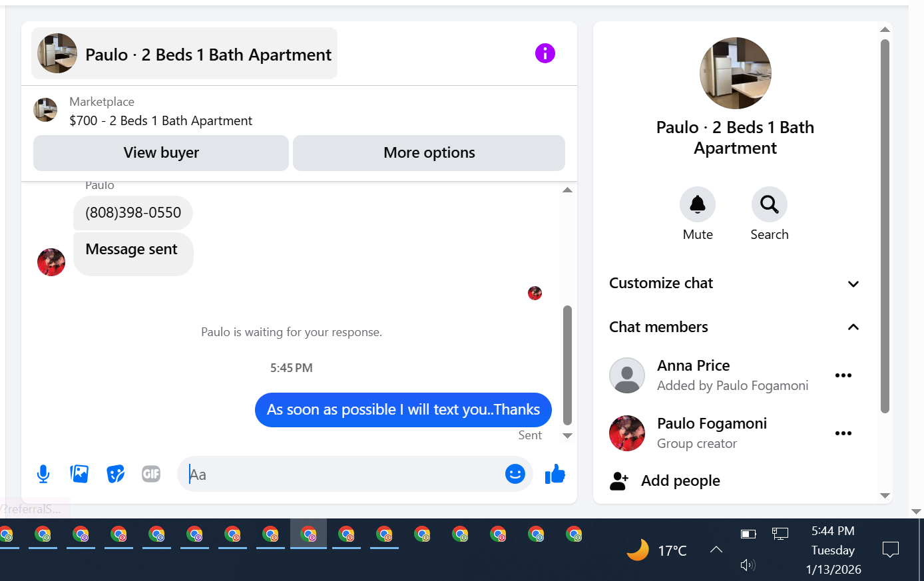Mute the conversation with bell icon

[698, 204]
